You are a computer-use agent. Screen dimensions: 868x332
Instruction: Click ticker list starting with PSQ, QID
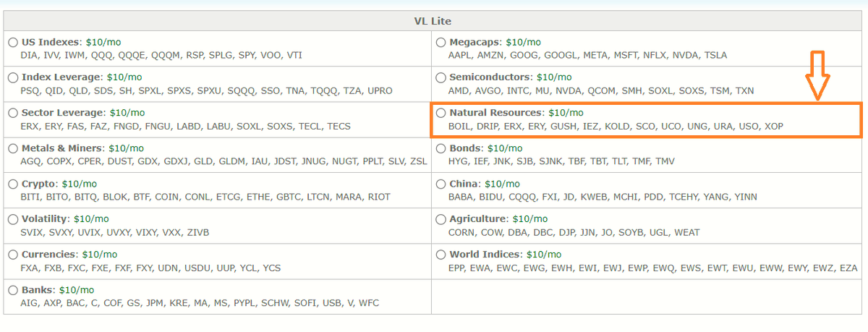(207, 90)
